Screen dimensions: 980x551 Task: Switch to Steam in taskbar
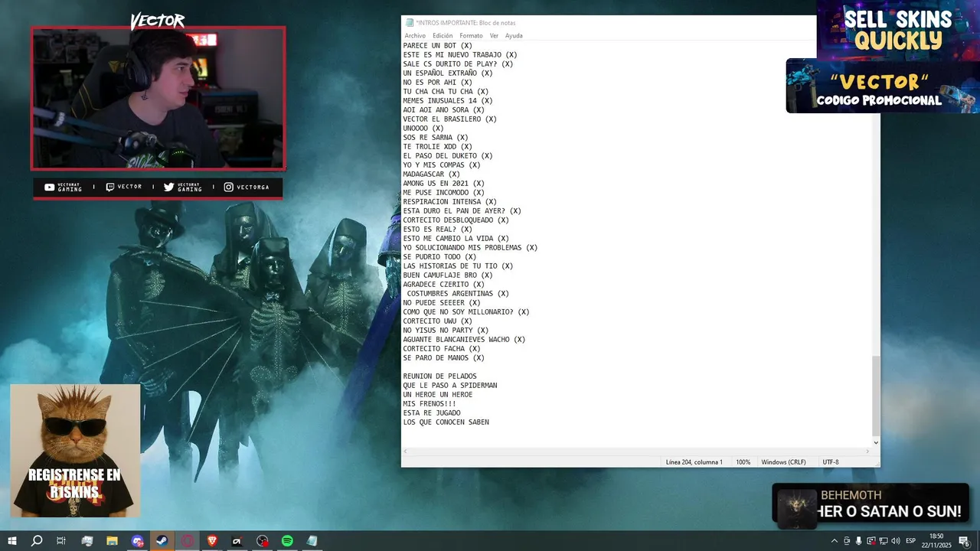point(162,541)
